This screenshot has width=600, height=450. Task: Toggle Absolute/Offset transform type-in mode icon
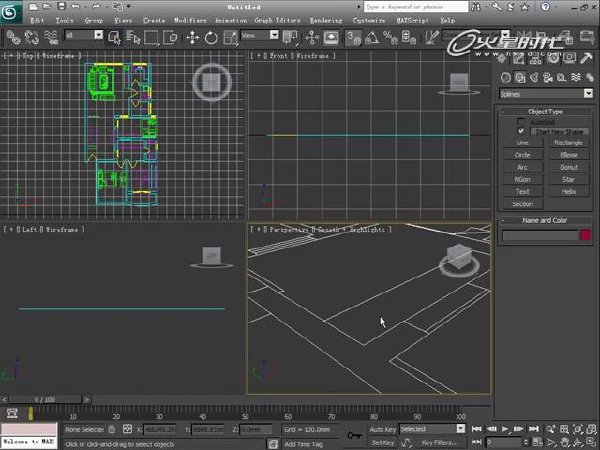pyautogui.click(x=127, y=429)
